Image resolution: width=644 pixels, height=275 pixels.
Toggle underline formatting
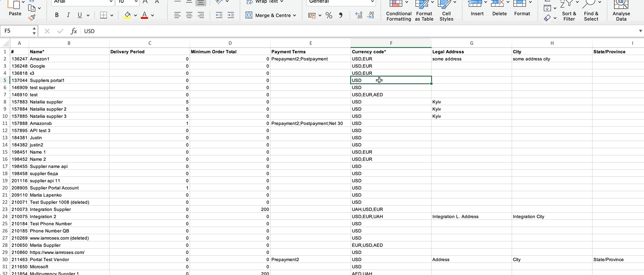(80, 15)
